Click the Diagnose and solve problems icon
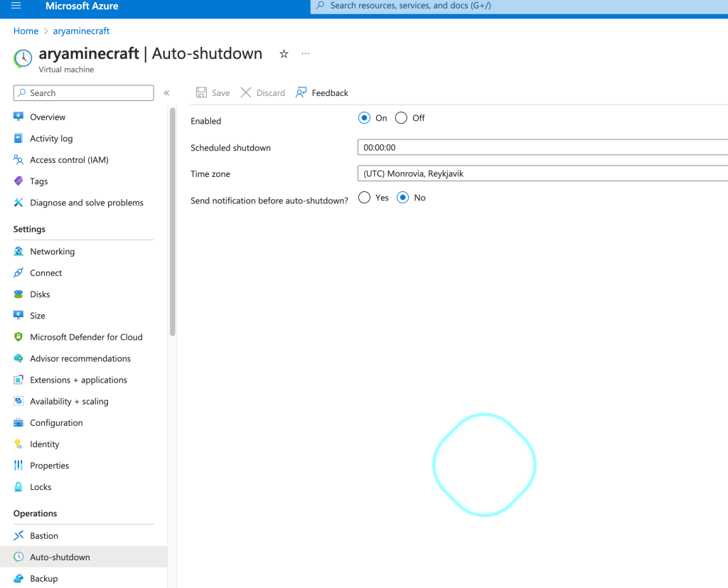728x588 pixels. [18, 202]
